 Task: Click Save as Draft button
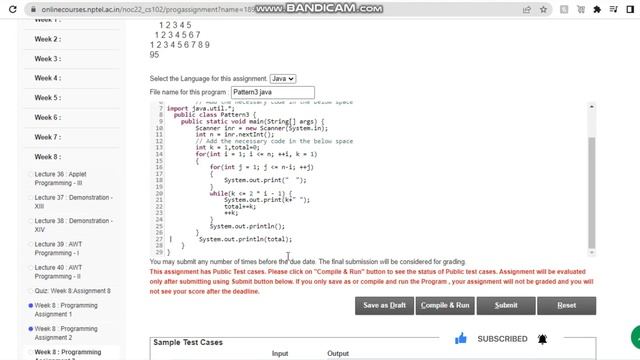click(x=384, y=305)
